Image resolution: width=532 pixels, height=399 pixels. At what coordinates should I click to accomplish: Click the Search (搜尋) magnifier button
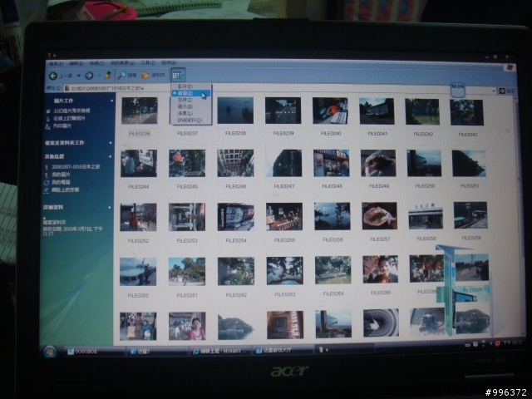[x=127, y=75]
